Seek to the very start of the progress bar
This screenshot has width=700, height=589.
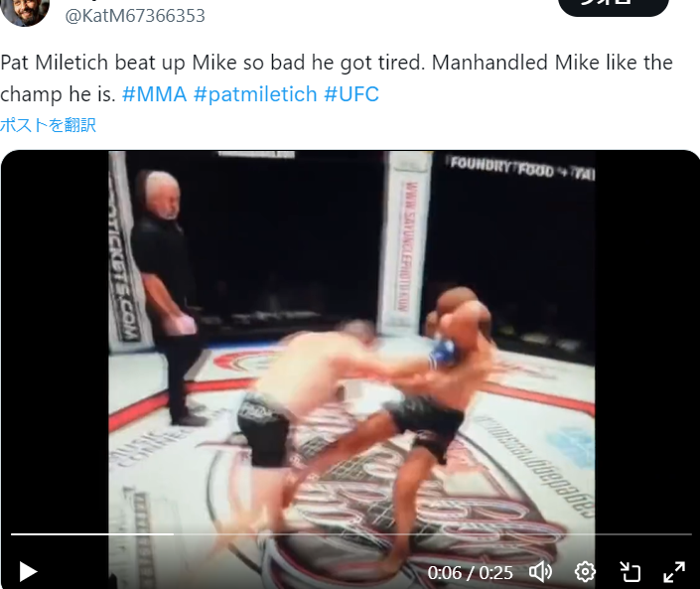point(12,534)
